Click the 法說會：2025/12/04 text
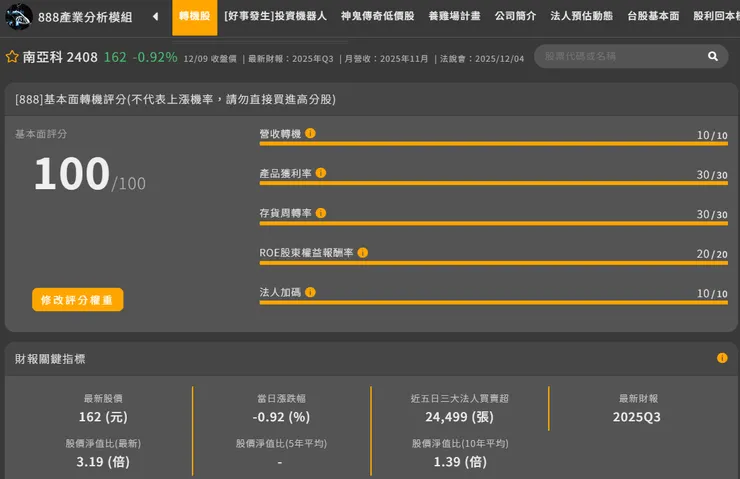 click(482, 59)
